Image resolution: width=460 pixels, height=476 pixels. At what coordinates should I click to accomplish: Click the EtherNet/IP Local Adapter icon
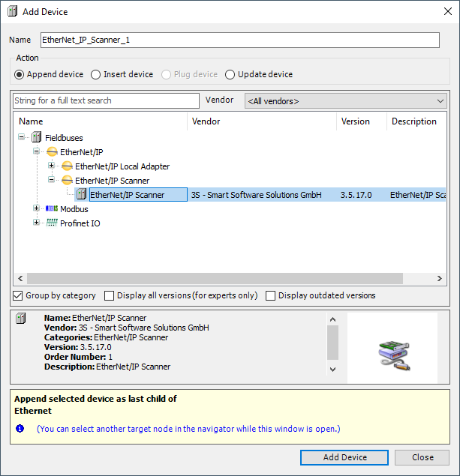tap(67, 166)
